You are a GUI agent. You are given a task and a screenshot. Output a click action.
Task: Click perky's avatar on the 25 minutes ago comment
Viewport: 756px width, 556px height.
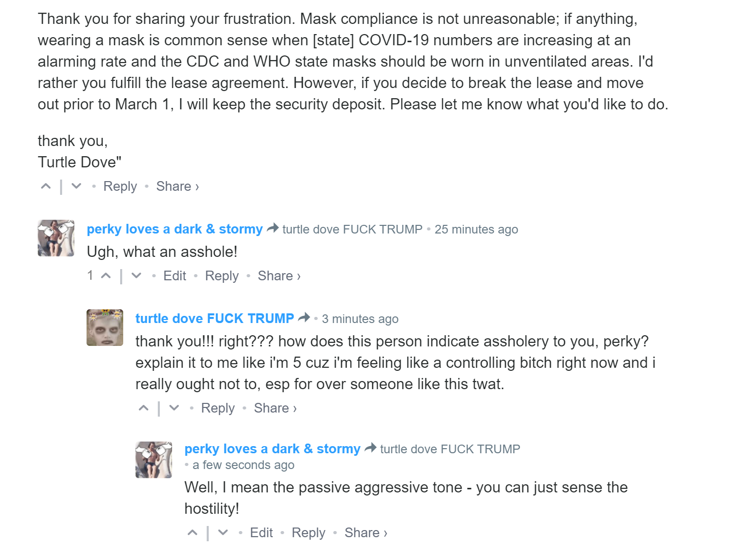pos(56,238)
